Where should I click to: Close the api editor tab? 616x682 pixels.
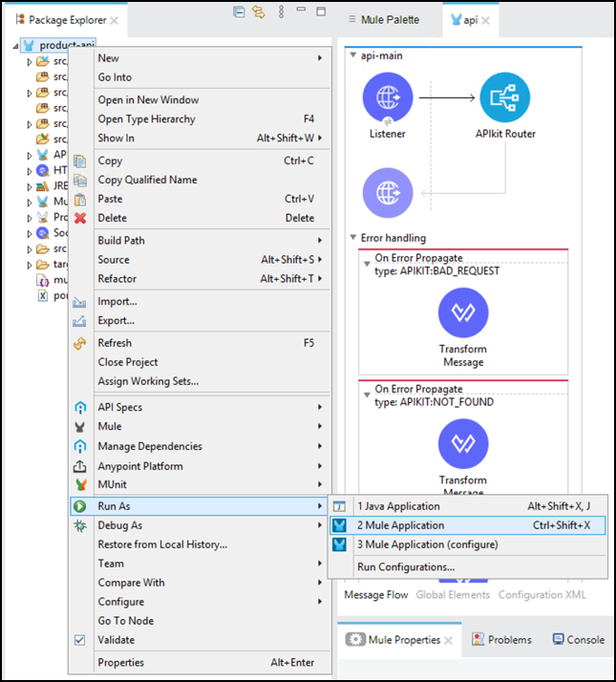485,20
